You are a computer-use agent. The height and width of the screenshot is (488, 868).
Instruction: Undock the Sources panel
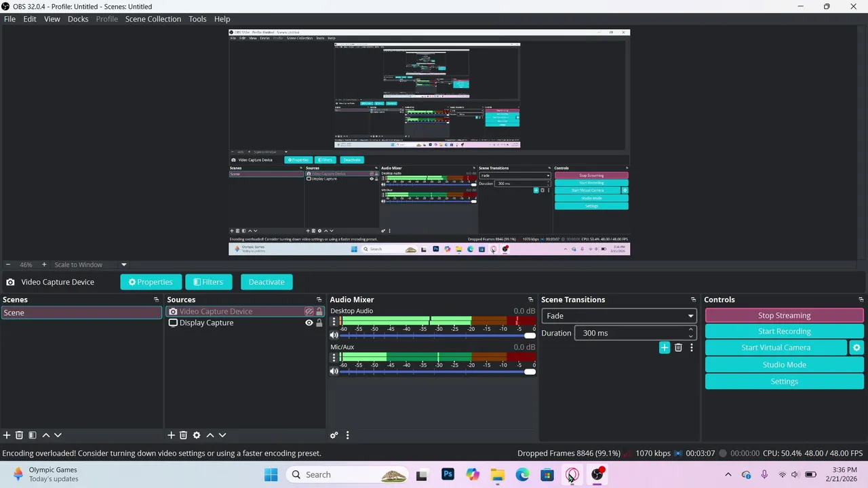319,300
